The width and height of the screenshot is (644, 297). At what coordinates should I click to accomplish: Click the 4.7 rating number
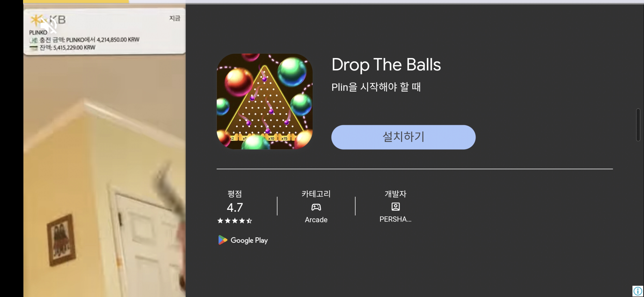[x=235, y=207]
